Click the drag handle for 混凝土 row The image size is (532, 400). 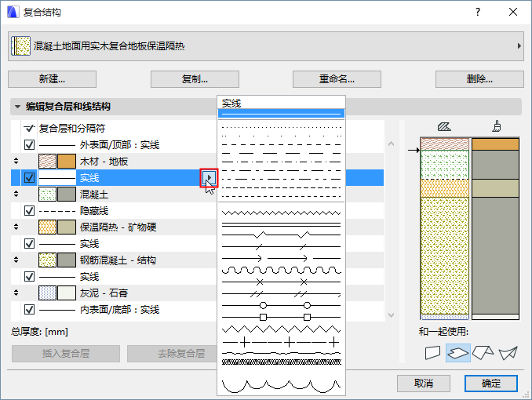tap(16, 194)
